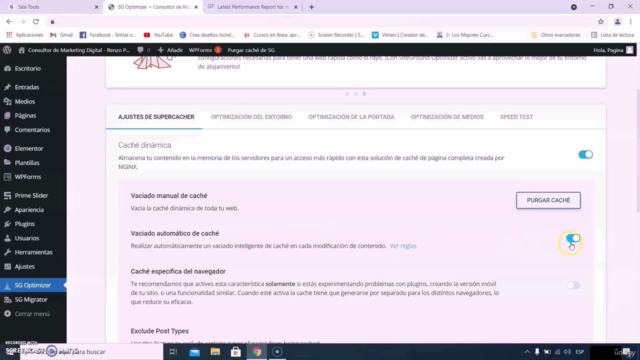Open a new browser tab
Screen dimensions: 640x360
311,7
